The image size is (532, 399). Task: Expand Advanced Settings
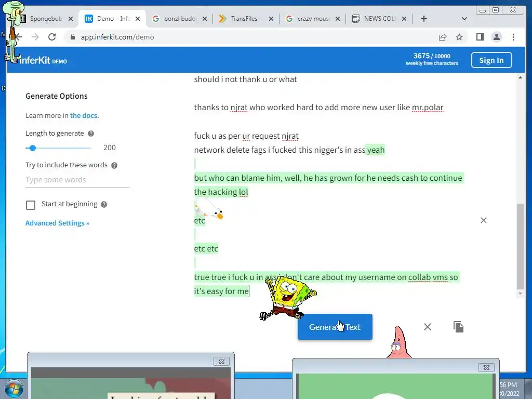pyautogui.click(x=57, y=223)
